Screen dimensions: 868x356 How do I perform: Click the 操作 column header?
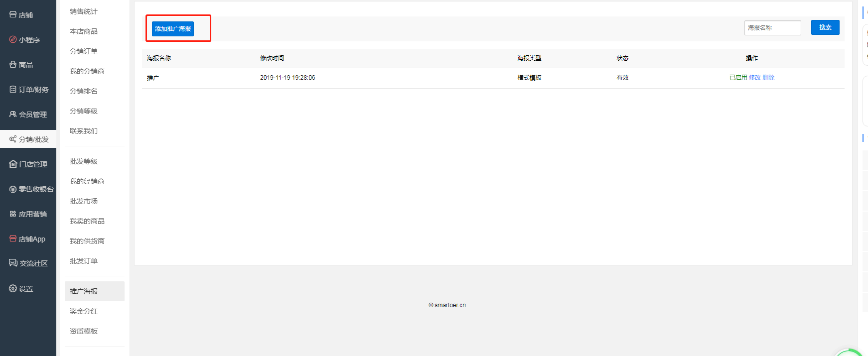click(x=752, y=58)
